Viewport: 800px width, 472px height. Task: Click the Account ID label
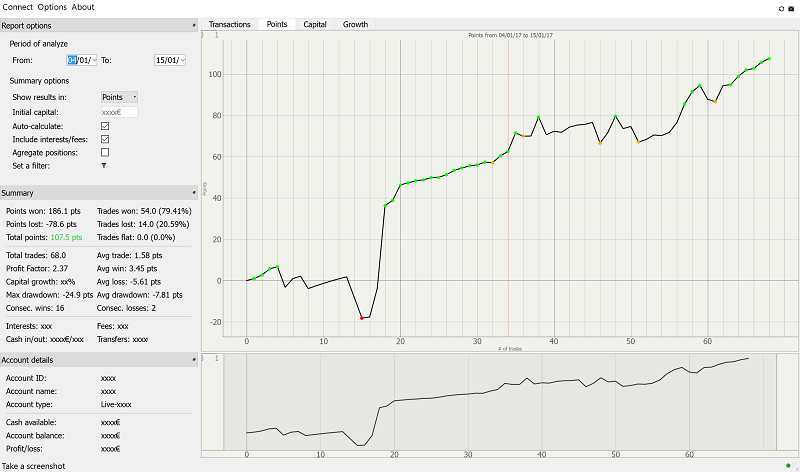(x=26, y=378)
